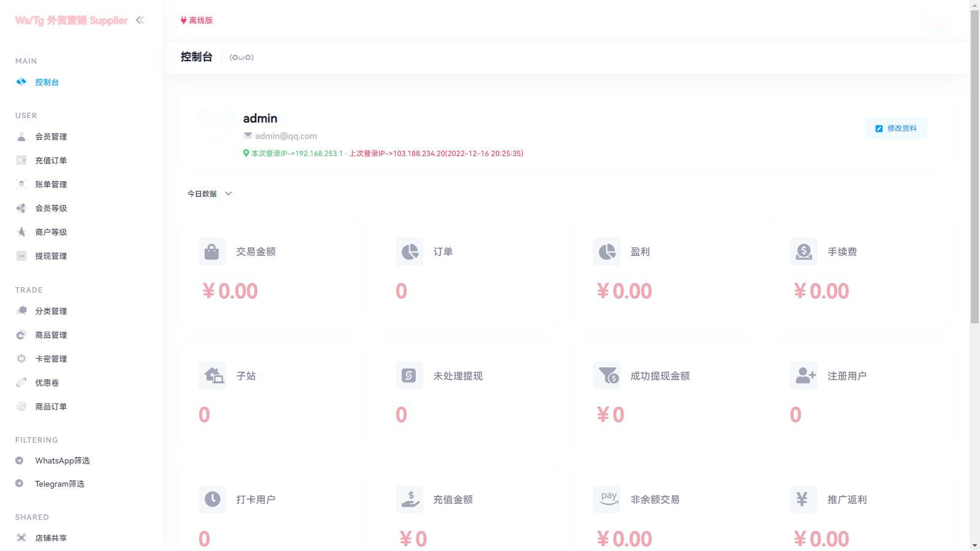980x551 pixels.
Task: Click the 手续费 dollar coin icon
Action: click(804, 252)
